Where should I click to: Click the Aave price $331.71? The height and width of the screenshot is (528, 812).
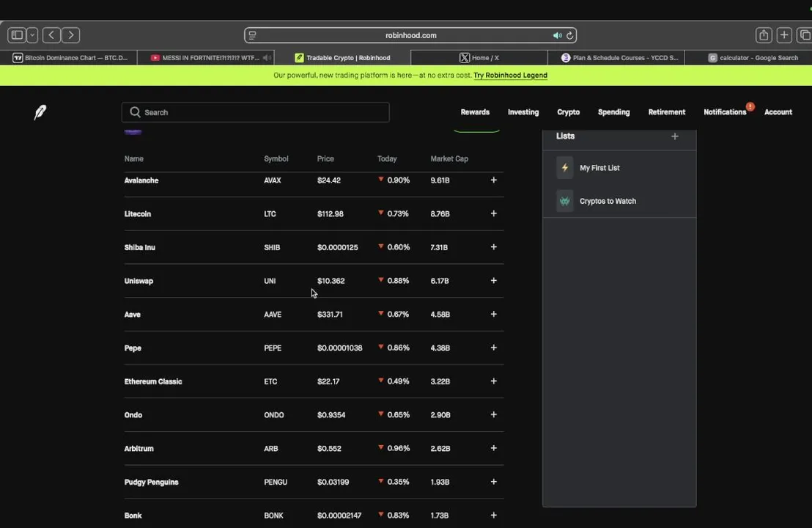[330, 314]
